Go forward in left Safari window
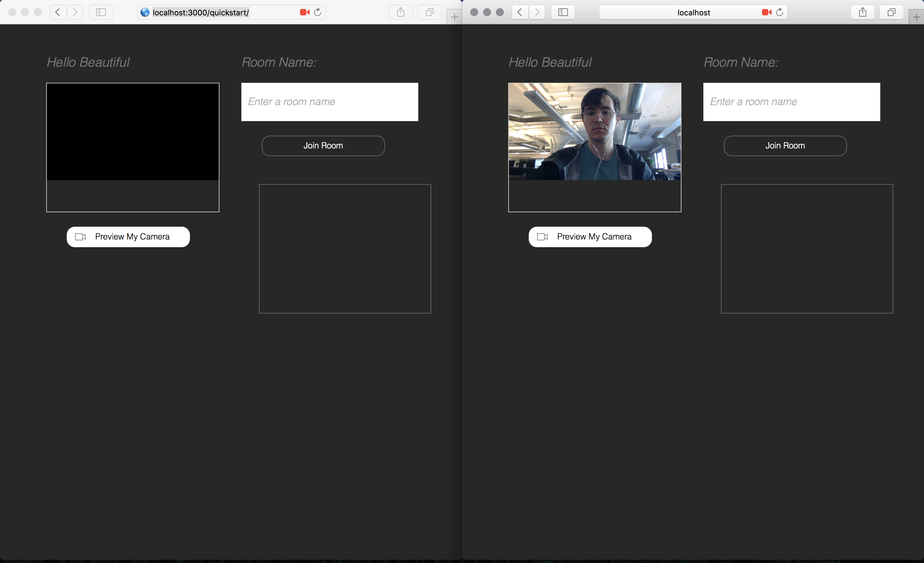The height and width of the screenshot is (563, 924). [75, 12]
